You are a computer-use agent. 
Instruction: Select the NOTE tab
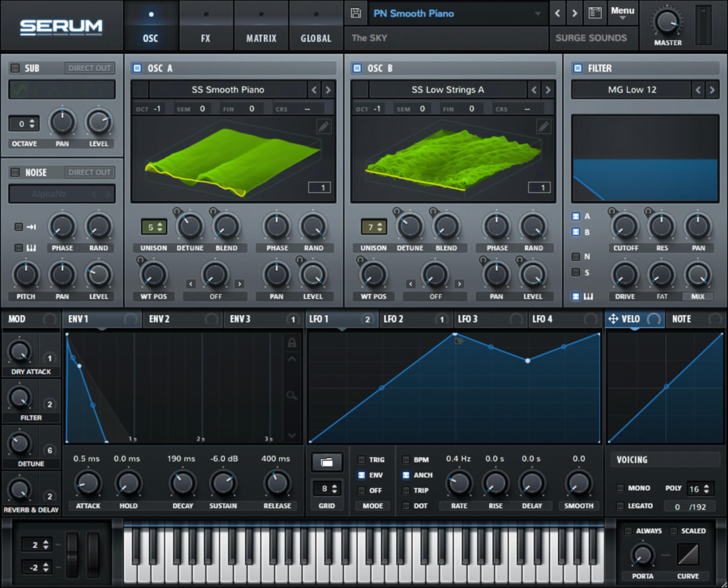[696, 319]
